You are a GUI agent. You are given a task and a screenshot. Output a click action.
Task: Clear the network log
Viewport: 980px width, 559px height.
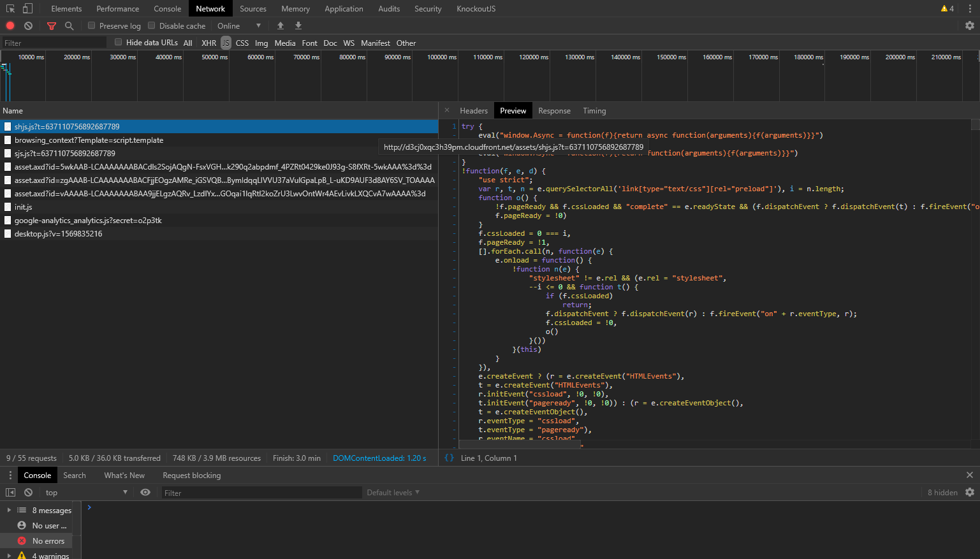28,25
